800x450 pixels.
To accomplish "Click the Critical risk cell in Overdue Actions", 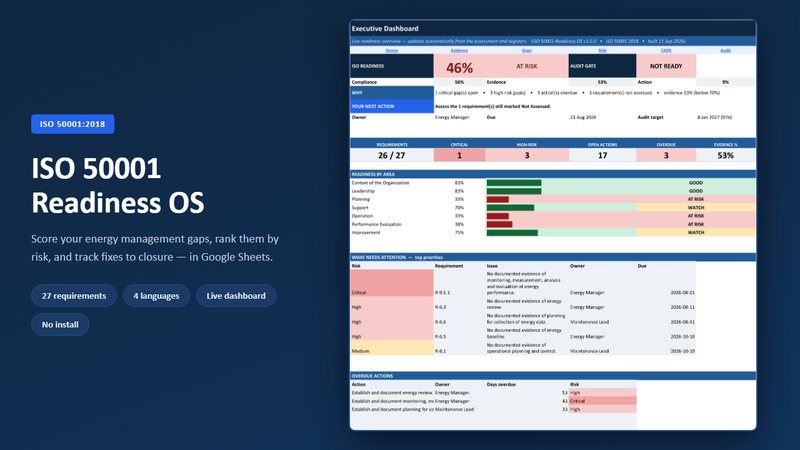I will click(x=602, y=401).
